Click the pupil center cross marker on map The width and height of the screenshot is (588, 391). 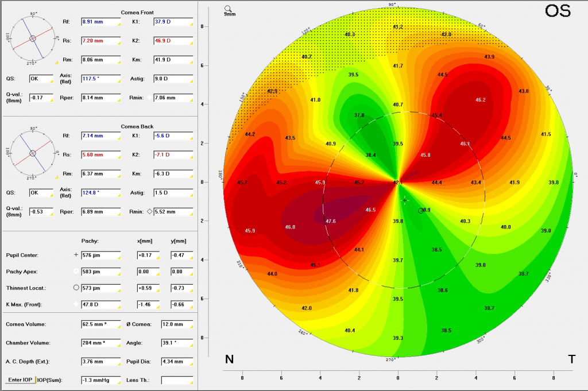coord(404,200)
